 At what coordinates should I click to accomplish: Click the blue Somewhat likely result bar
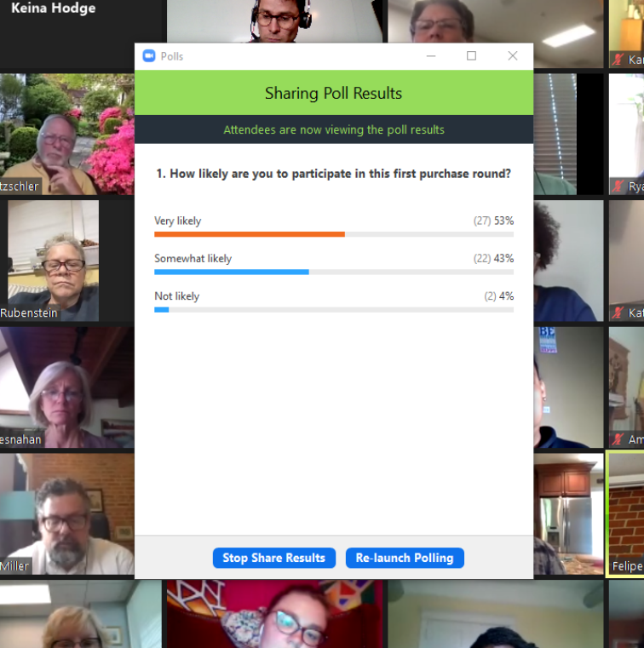[x=232, y=272]
